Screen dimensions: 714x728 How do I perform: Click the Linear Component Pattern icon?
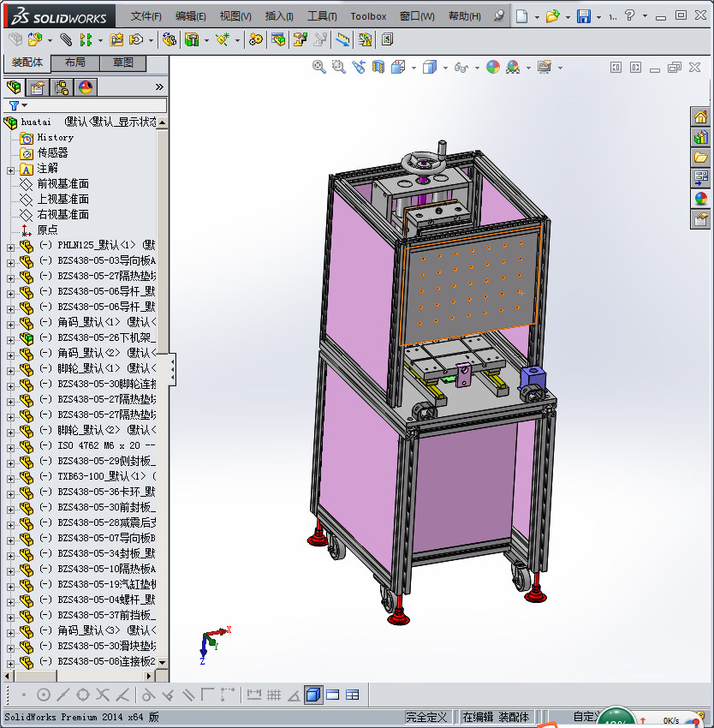(86, 39)
